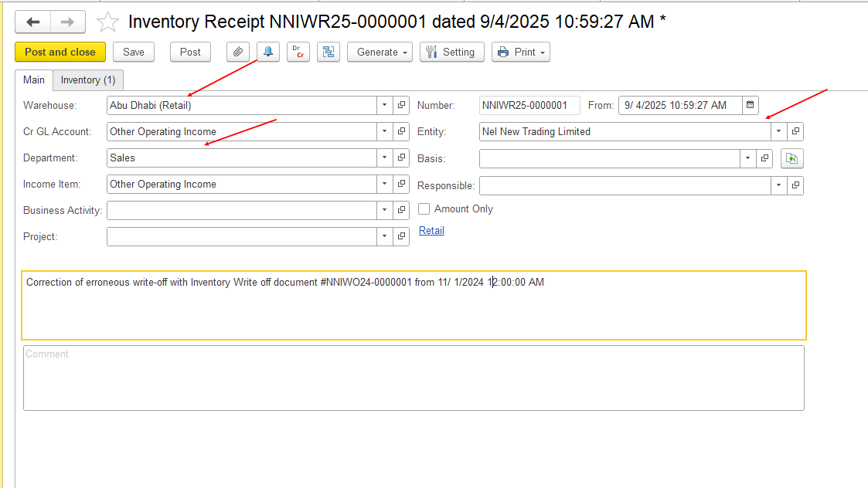Open Warehouse record with open-form icon
Screen dimensions: 868x488
click(401, 105)
